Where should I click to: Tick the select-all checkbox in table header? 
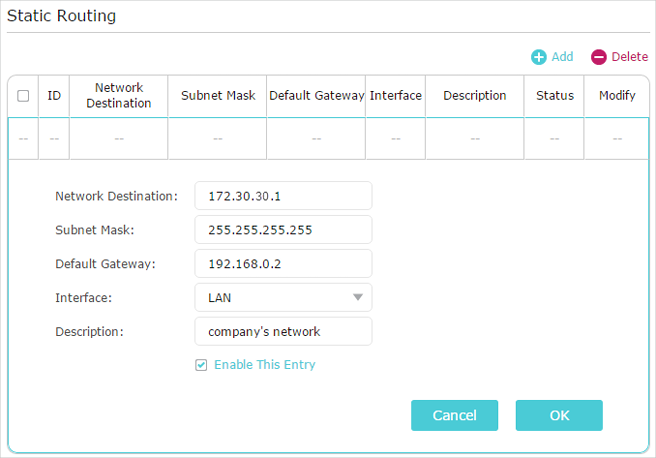click(x=23, y=96)
